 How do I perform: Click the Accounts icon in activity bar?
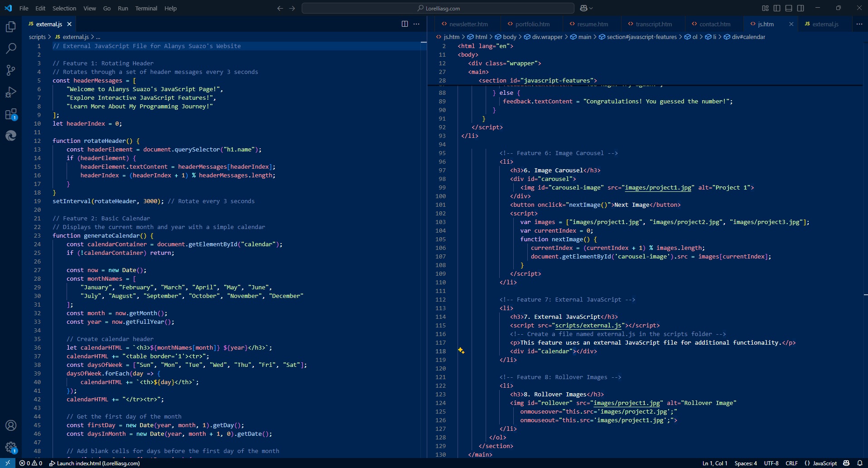(11, 425)
